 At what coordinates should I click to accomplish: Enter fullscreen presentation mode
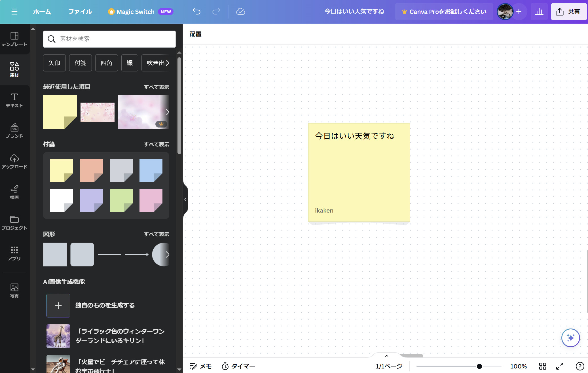click(560, 366)
